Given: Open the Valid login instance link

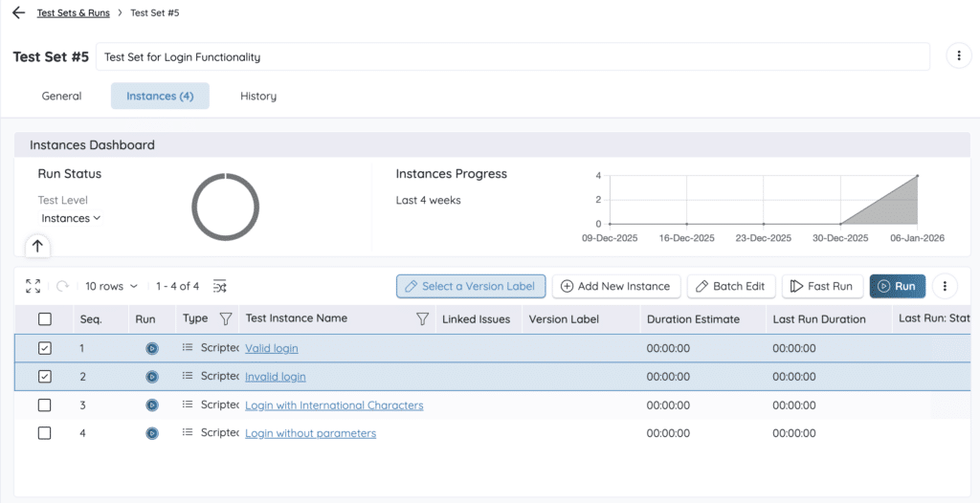Looking at the screenshot, I should click(271, 349).
